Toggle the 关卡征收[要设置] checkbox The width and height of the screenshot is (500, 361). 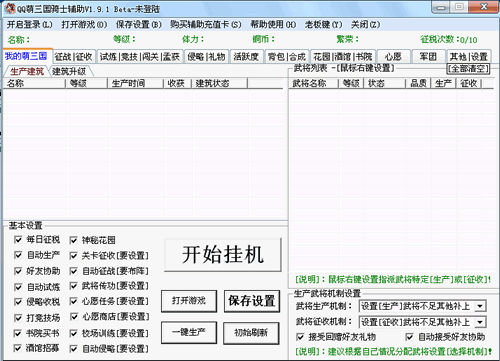pyautogui.click(x=74, y=256)
